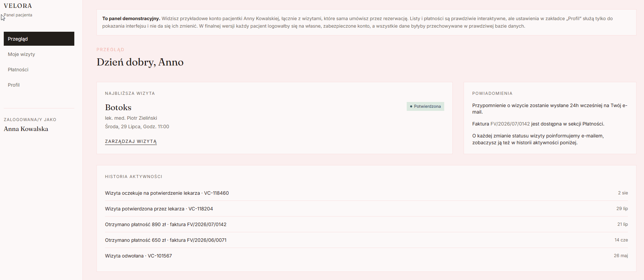This screenshot has height=280, width=644.
Task: Open the 650 zł payment activity row
Action: 366,240
